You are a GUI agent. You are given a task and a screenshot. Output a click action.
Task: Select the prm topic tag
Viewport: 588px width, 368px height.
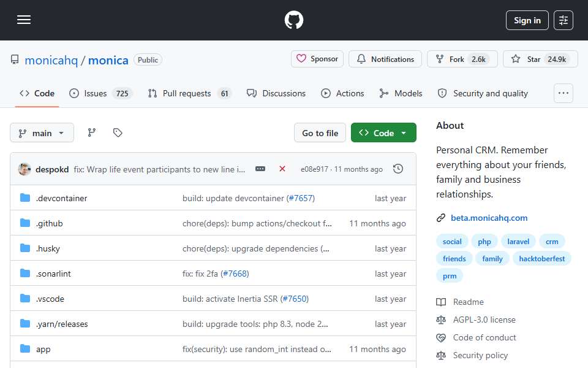click(x=450, y=276)
